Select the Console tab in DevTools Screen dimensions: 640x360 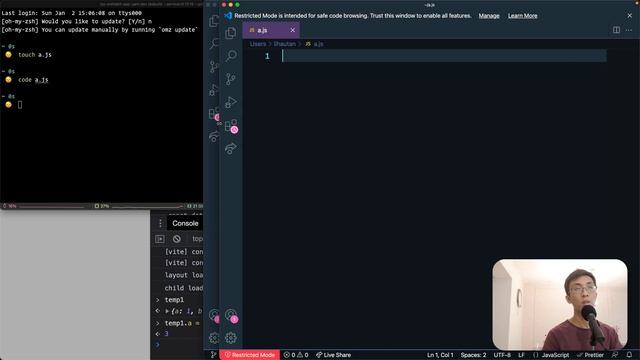(x=185, y=223)
